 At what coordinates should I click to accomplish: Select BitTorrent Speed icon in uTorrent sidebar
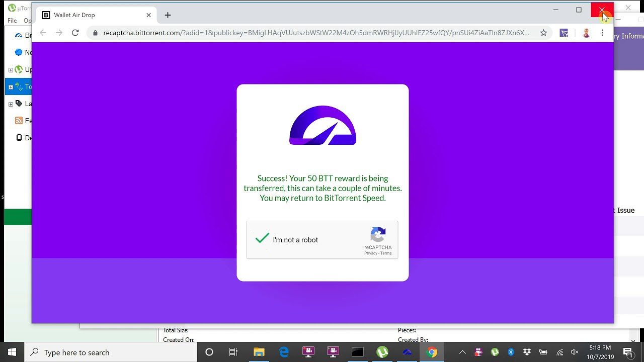(19, 35)
